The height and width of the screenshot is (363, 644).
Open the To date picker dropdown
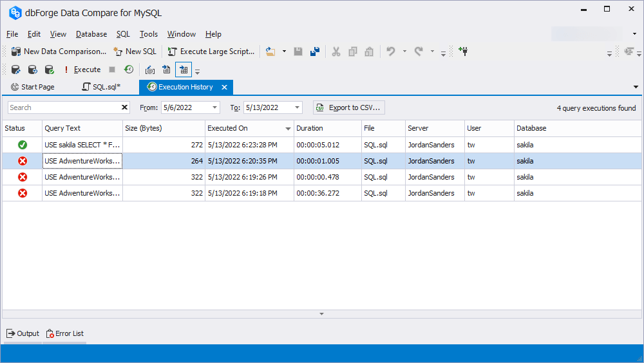(297, 107)
